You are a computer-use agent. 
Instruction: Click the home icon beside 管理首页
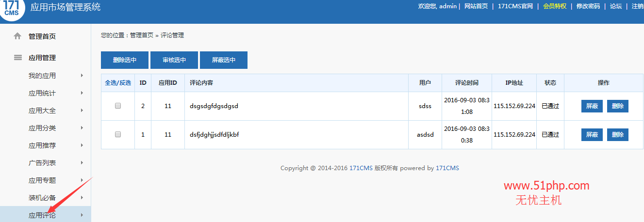click(x=18, y=36)
